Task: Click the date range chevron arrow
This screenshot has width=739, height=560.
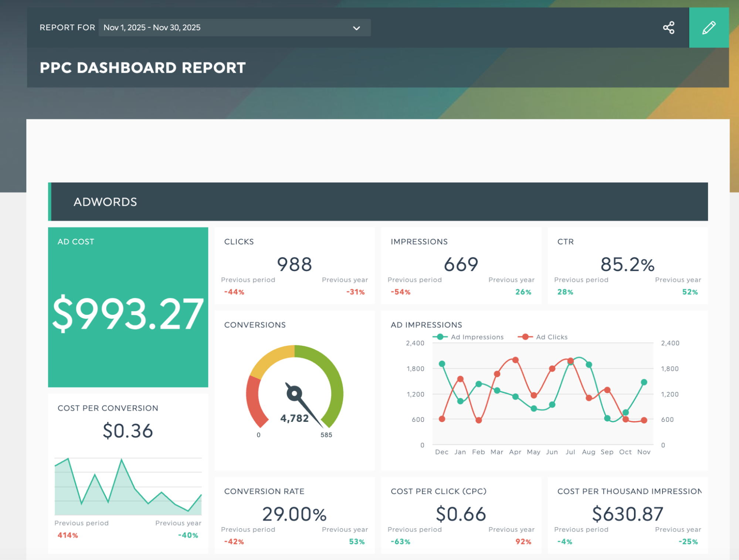Action: (356, 28)
